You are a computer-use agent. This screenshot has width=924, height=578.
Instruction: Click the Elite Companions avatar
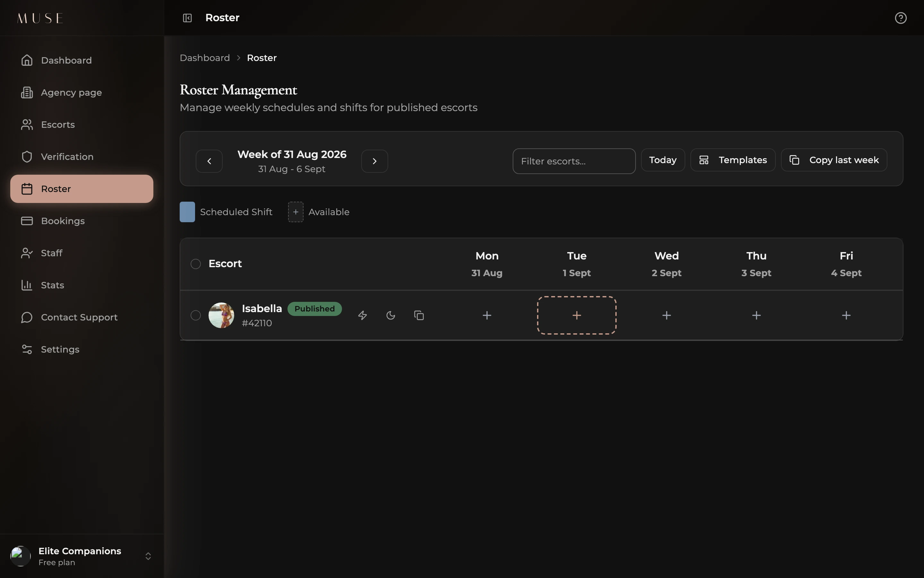point(21,556)
